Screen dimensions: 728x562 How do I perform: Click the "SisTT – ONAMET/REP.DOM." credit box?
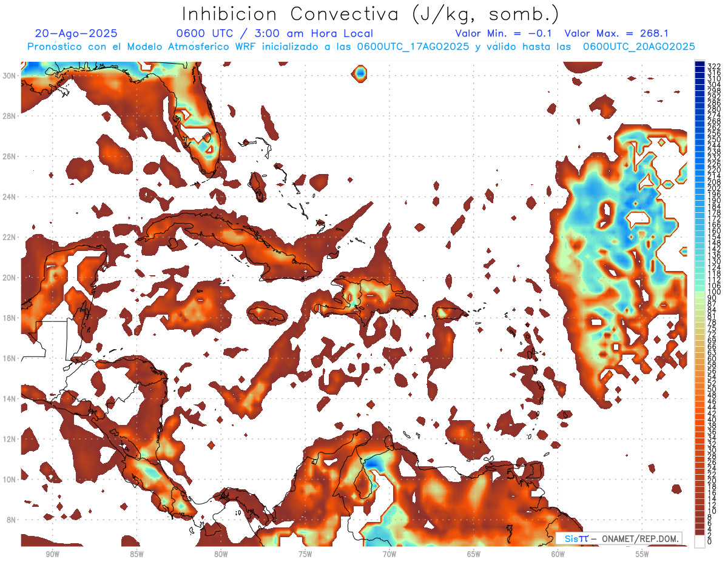point(619,538)
